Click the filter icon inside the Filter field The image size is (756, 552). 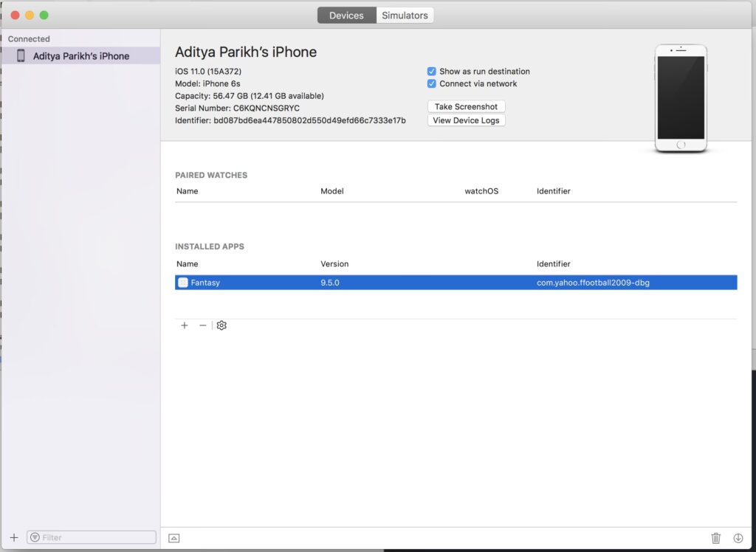34,537
